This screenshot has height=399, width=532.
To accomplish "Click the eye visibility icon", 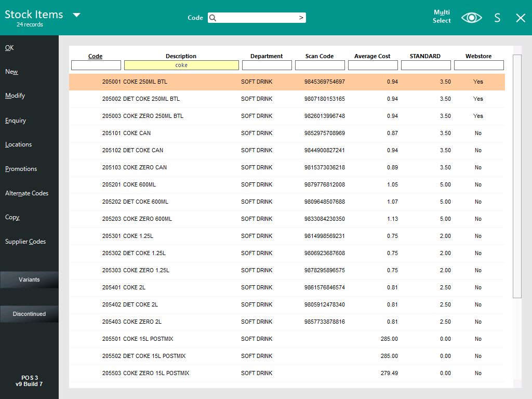I will (x=472, y=18).
